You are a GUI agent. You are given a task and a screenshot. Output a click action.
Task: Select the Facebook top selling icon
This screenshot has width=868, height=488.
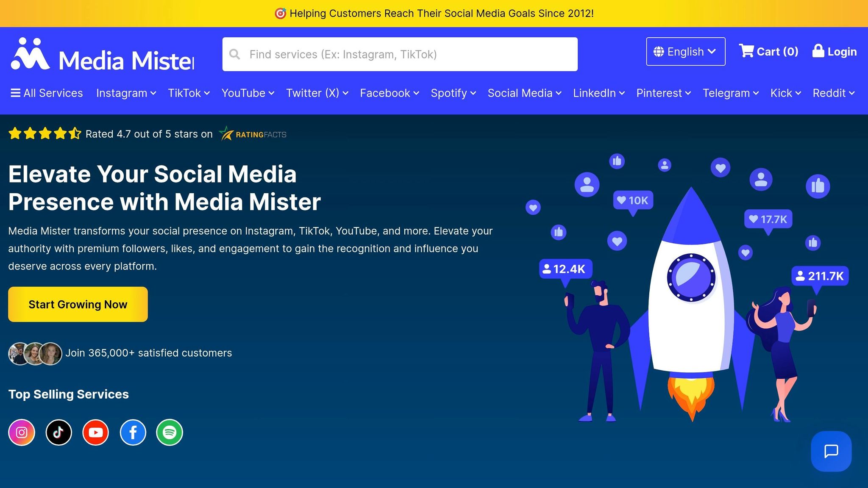pos(133,432)
